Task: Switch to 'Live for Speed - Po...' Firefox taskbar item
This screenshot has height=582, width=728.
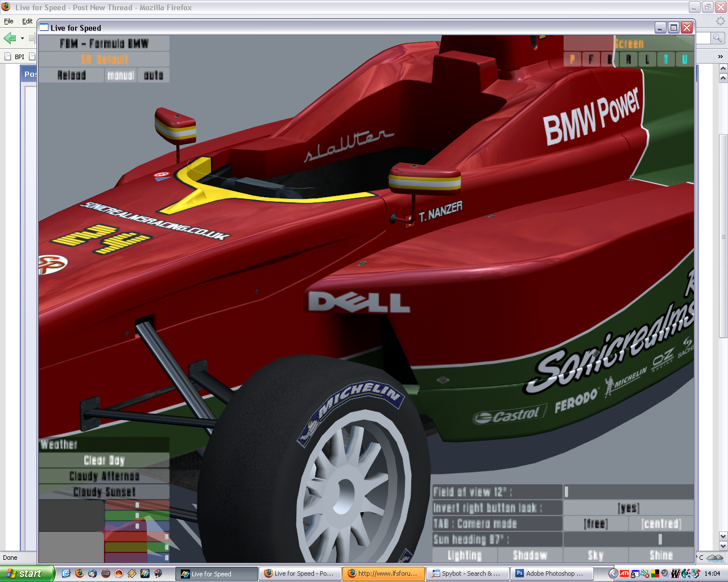Action: 300,573
